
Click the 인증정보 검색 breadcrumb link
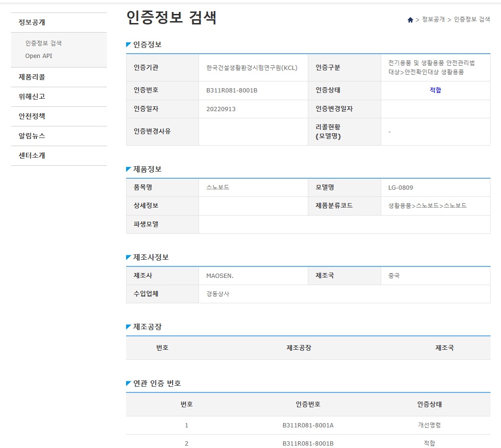tap(472, 20)
